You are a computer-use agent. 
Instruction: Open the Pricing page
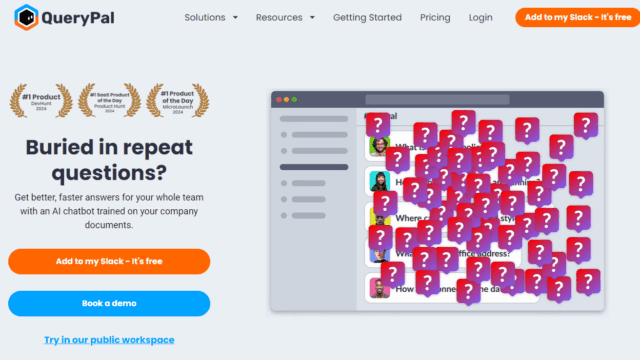pyautogui.click(x=435, y=18)
